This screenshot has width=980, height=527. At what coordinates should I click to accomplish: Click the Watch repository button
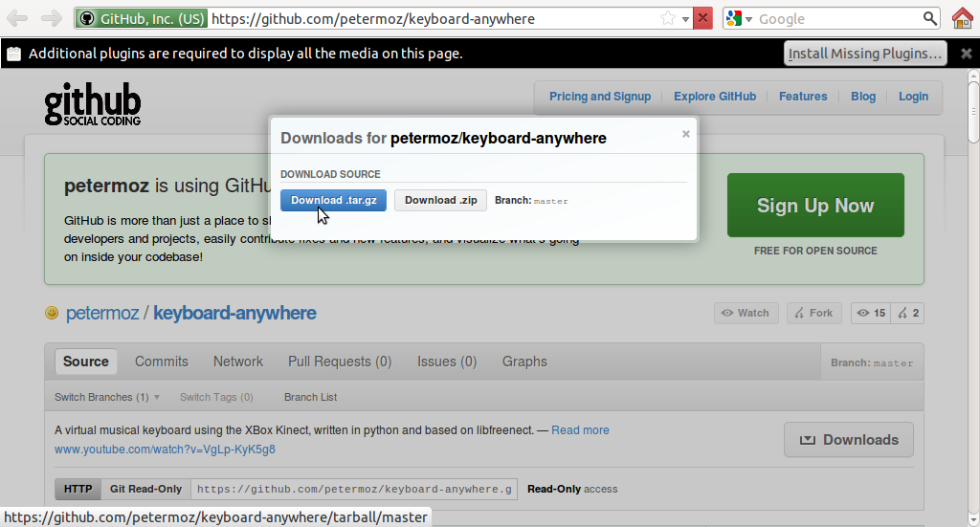click(746, 313)
